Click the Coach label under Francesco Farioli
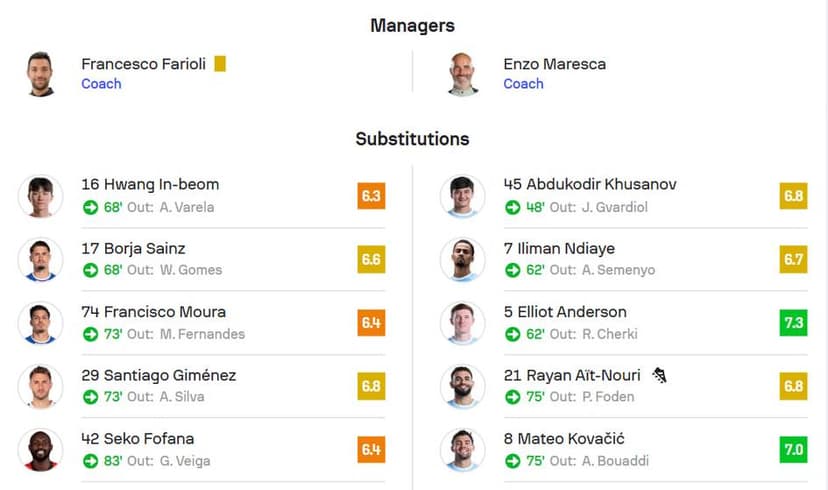 (101, 84)
